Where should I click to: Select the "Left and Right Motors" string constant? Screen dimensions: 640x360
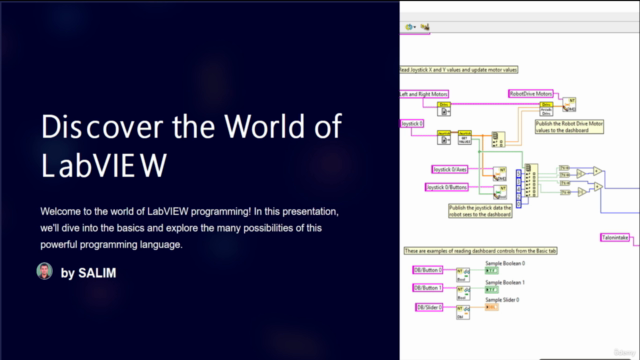pos(424,94)
